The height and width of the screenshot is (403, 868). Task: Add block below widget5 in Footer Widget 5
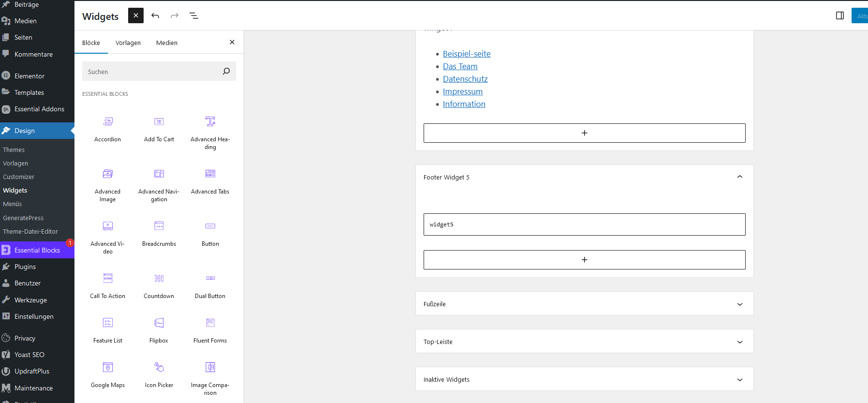pos(584,260)
